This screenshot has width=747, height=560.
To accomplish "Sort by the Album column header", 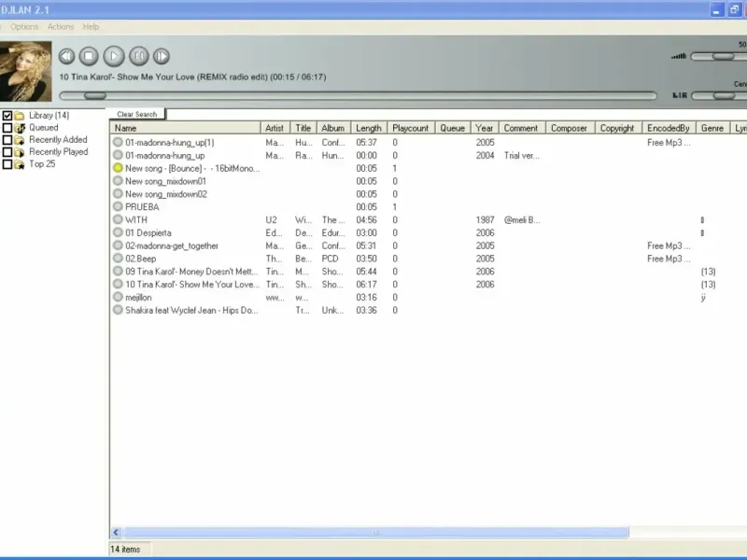I will [x=333, y=128].
